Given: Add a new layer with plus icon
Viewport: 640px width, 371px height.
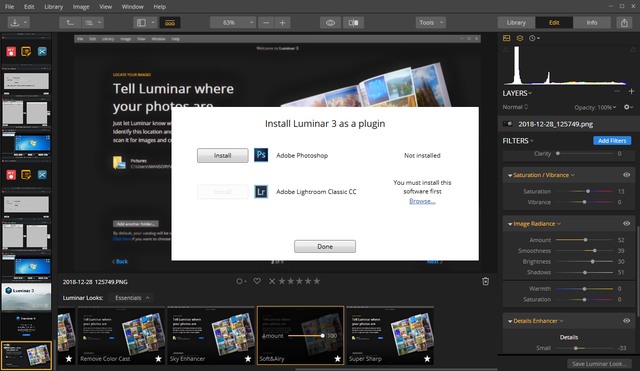Looking at the screenshot, I should click(x=631, y=91).
